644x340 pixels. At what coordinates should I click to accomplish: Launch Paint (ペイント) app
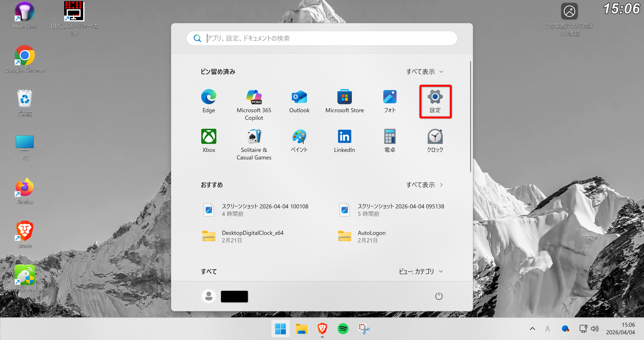point(299,141)
